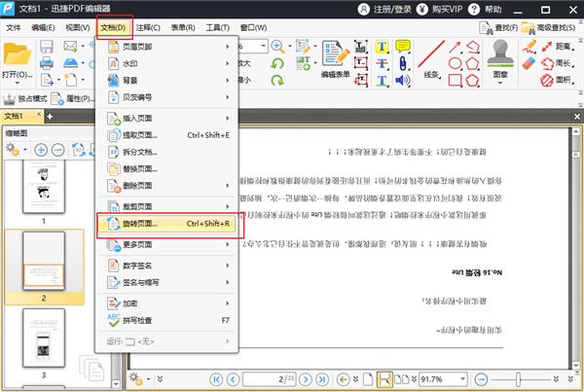Zoom out thumbnails with minus circle

[57, 150]
